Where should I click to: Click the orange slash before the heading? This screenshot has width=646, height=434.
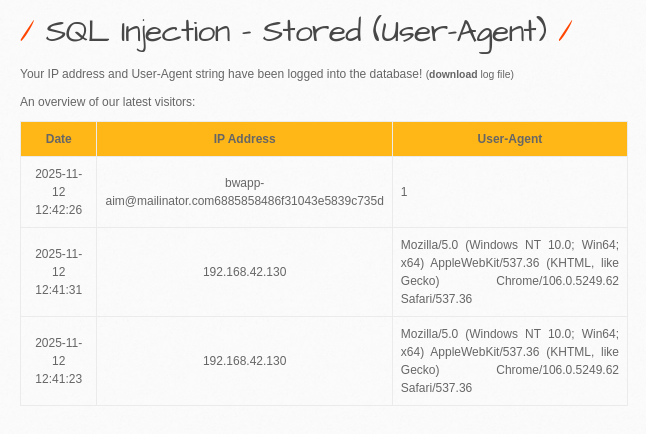[27, 32]
